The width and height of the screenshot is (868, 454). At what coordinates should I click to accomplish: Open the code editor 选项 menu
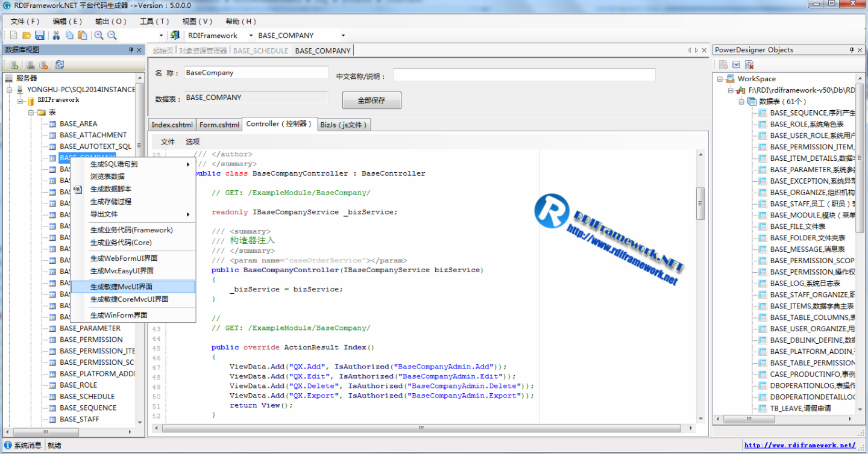(193, 142)
